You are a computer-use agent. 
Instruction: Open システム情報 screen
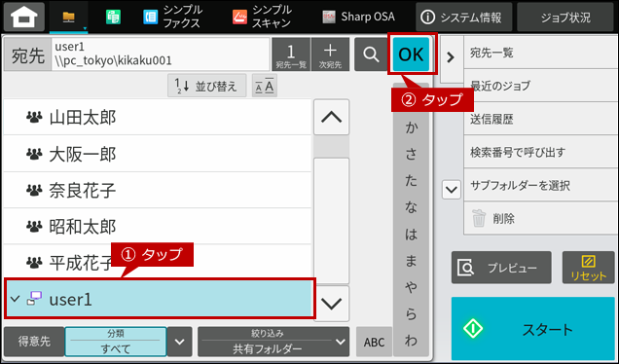[x=464, y=17]
